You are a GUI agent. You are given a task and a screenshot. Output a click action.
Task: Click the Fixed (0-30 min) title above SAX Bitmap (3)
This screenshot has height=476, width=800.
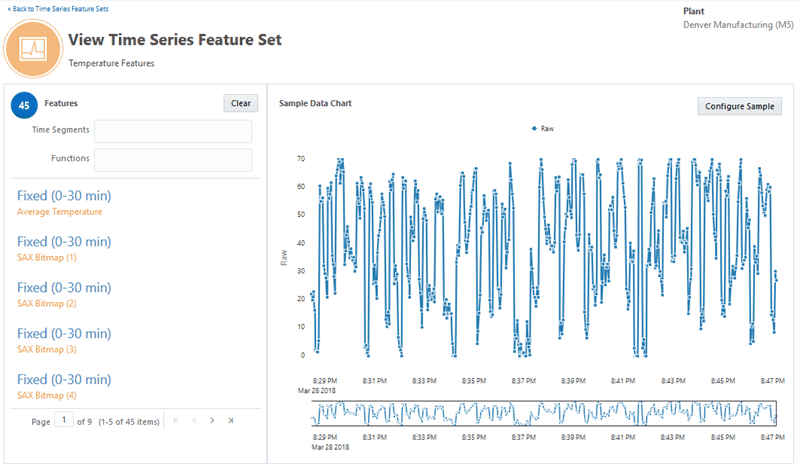click(x=64, y=334)
